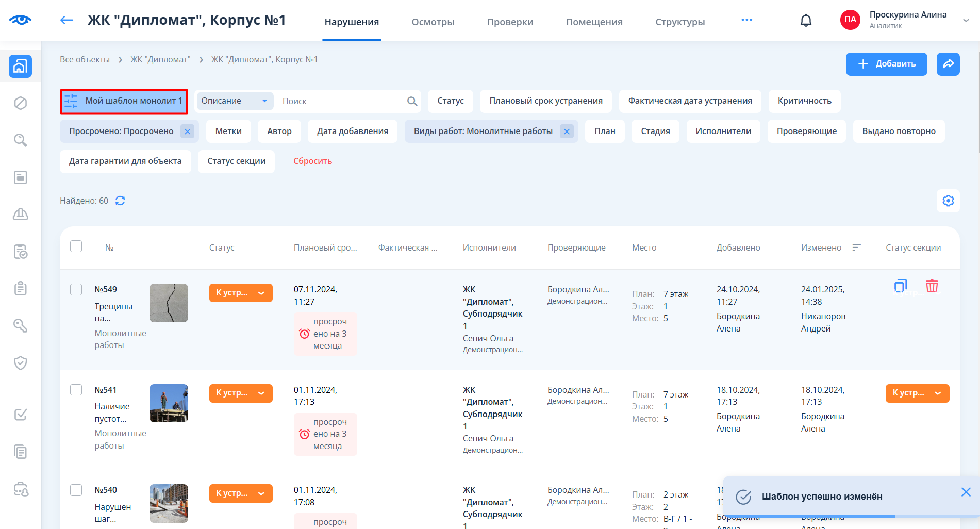Click the Сбросить filters link
The image size is (980, 529).
coord(312,161)
